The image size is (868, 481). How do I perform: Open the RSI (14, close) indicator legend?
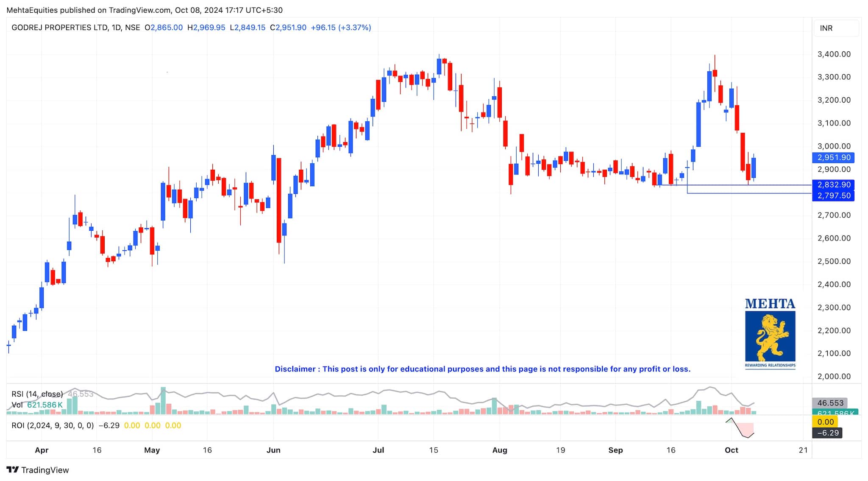pyautogui.click(x=37, y=394)
